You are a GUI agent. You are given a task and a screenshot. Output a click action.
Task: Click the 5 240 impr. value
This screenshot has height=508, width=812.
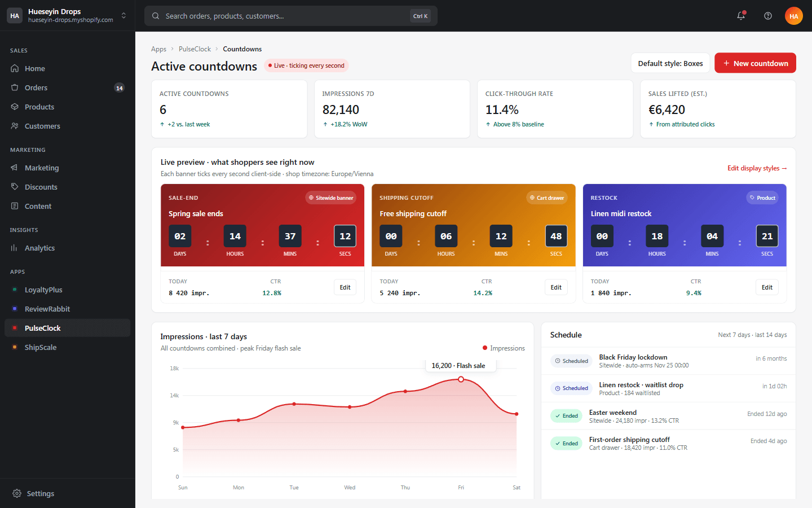pyautogui.click(x=400, y=293)
